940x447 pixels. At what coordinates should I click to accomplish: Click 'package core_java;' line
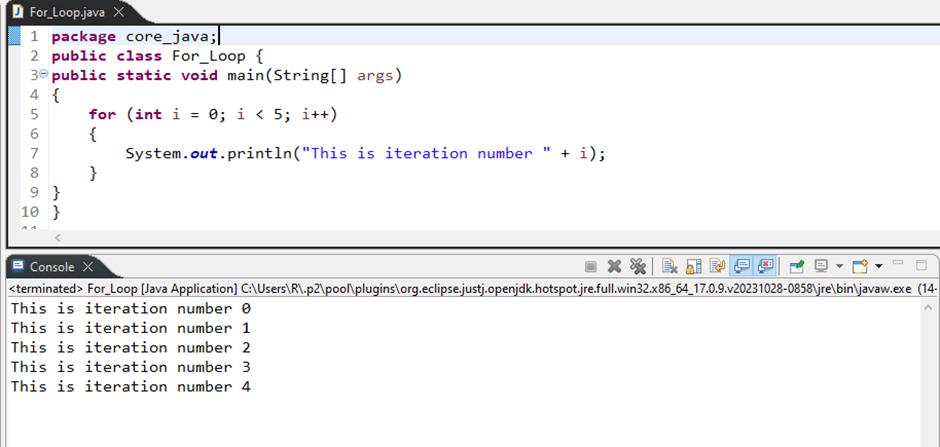(x=134, y=37)
